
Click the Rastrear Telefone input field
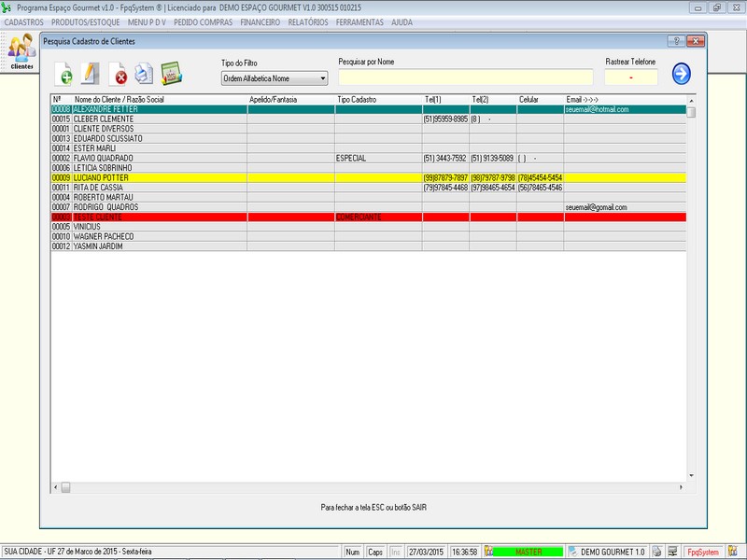coord(631,77)
